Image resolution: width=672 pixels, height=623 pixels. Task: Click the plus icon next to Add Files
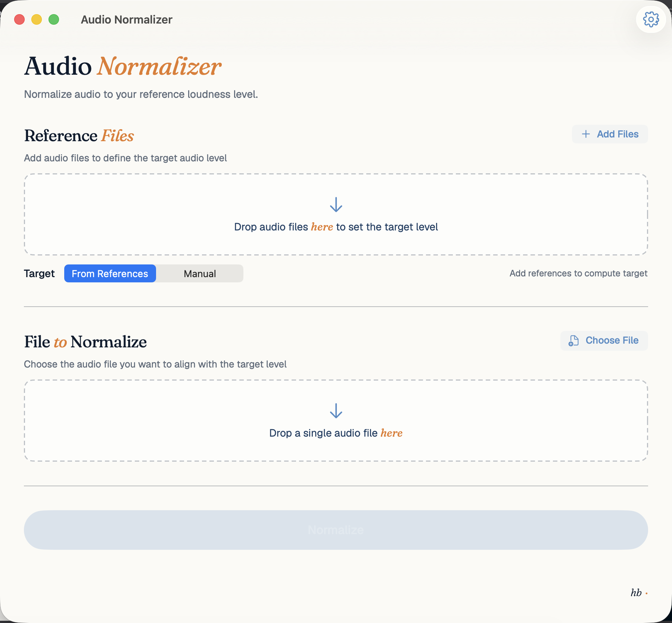586,134
